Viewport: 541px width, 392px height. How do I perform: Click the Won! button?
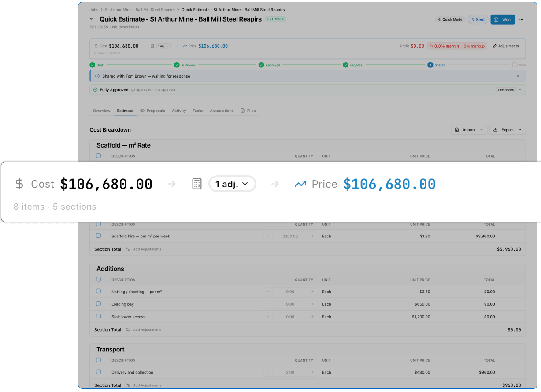502,19
